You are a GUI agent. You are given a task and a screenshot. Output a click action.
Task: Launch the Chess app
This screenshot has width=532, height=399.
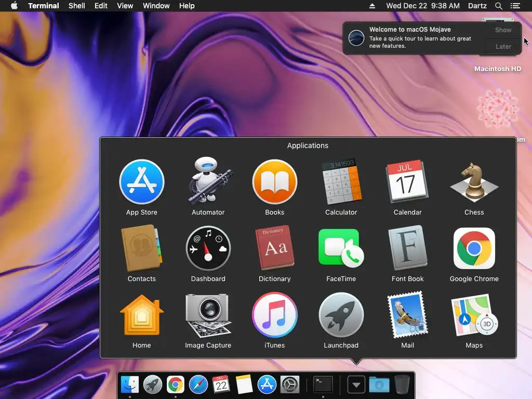(474, 182)
